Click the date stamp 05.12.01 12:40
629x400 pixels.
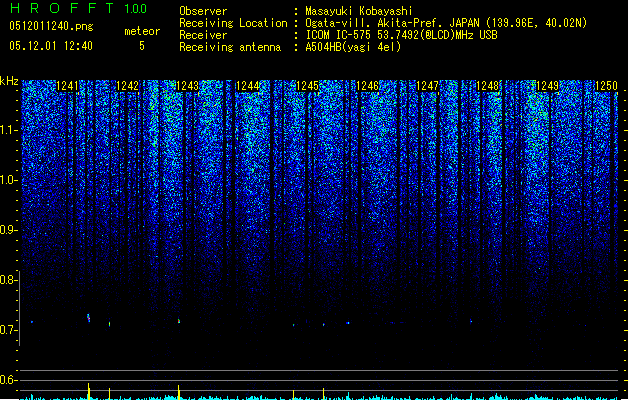point(51,46)
